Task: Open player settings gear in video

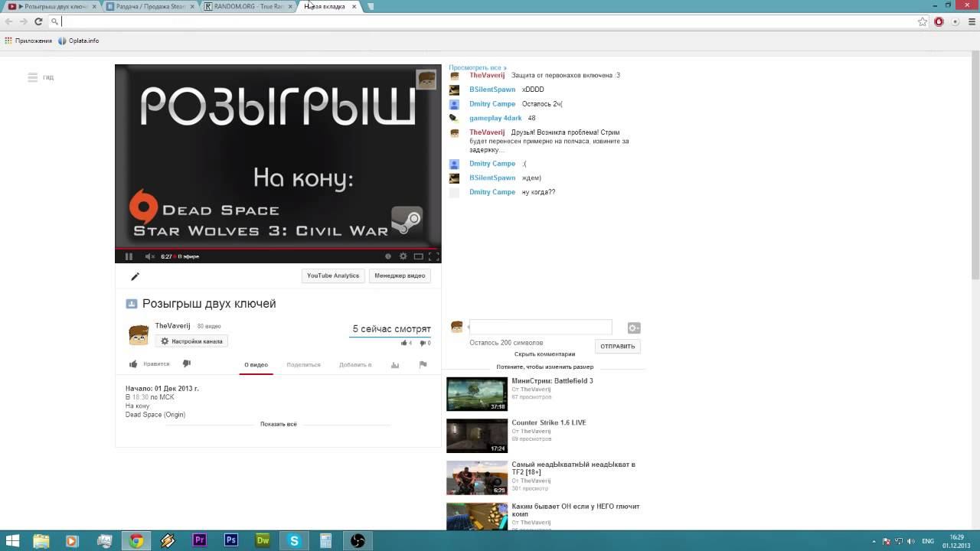Action: coord(403,256)
